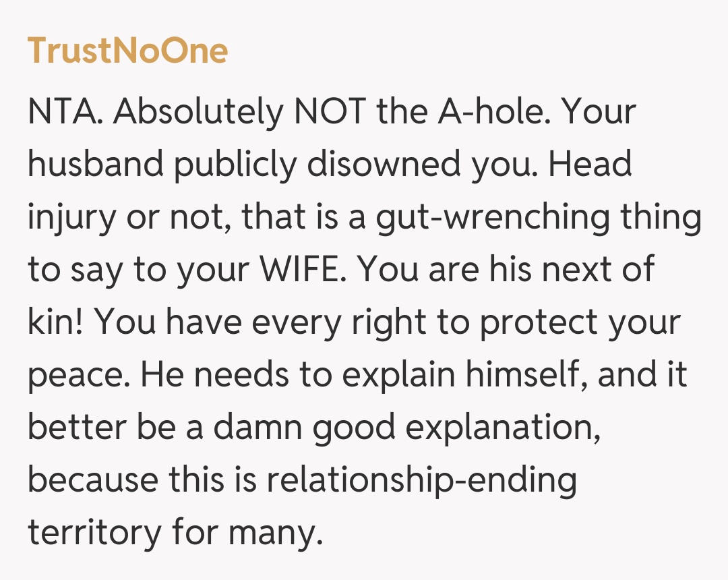Open the TrustNoOne user profile
This screenshot has width=728, height=580.
click(127, 51)
